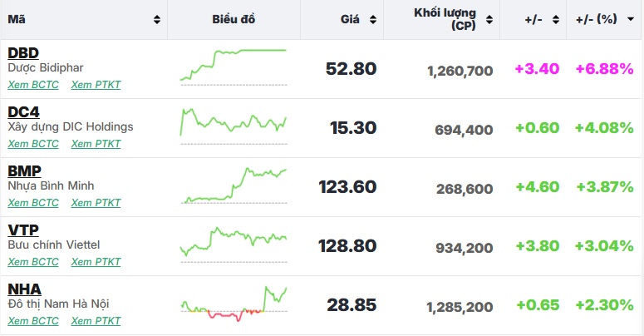Open the +/- (%) sort dropdown arrow
Viewport: 644px width, 336px height.
[x=631, y=19]
